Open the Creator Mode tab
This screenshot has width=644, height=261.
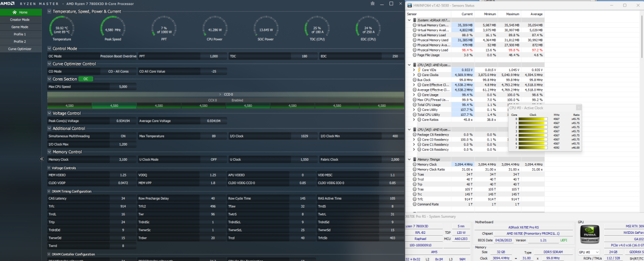click(x=20, y=20)
